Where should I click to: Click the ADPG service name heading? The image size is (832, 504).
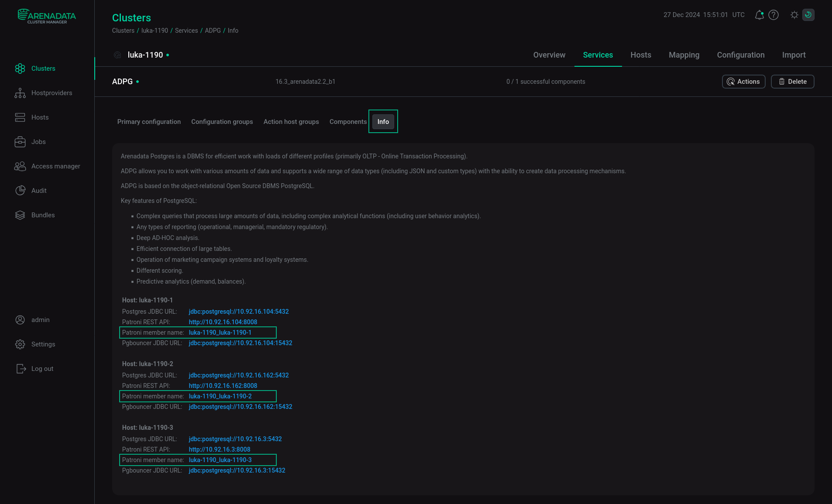(122, 82)
